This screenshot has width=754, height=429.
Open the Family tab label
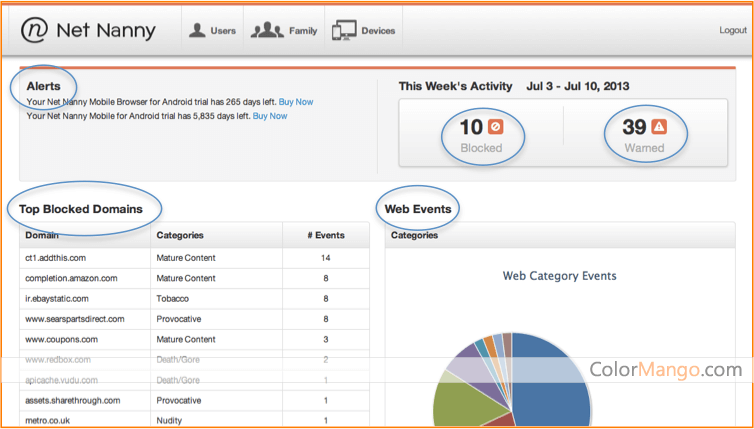[x=303, y=31]
